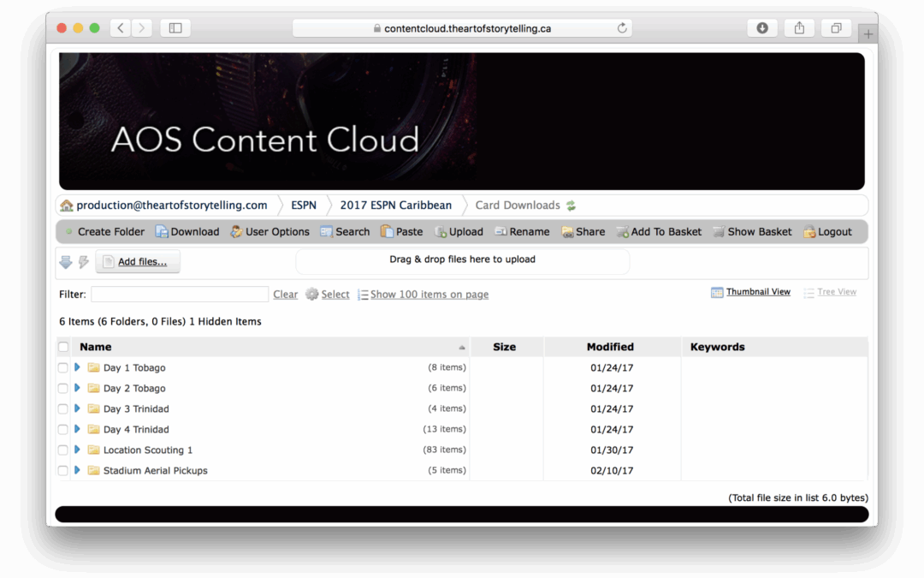This screenshot has width=924, height=578.
Task: Click Rename in the toolbar
Action: click(522, 232)
